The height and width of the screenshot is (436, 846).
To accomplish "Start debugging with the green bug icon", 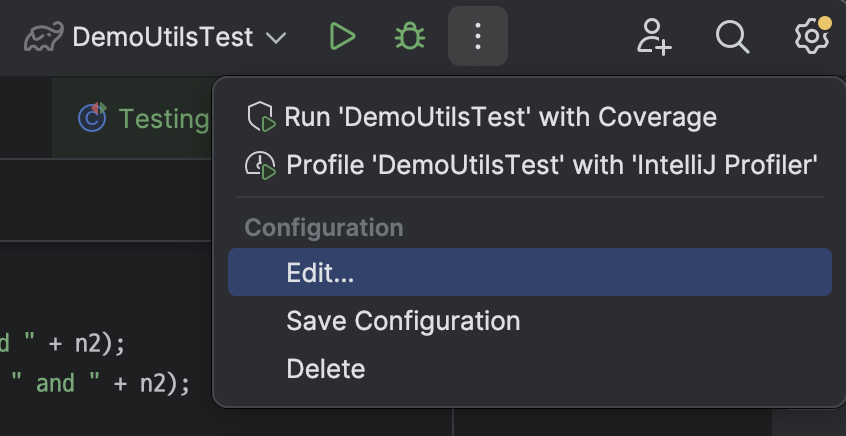I will [x=408, y=38].
